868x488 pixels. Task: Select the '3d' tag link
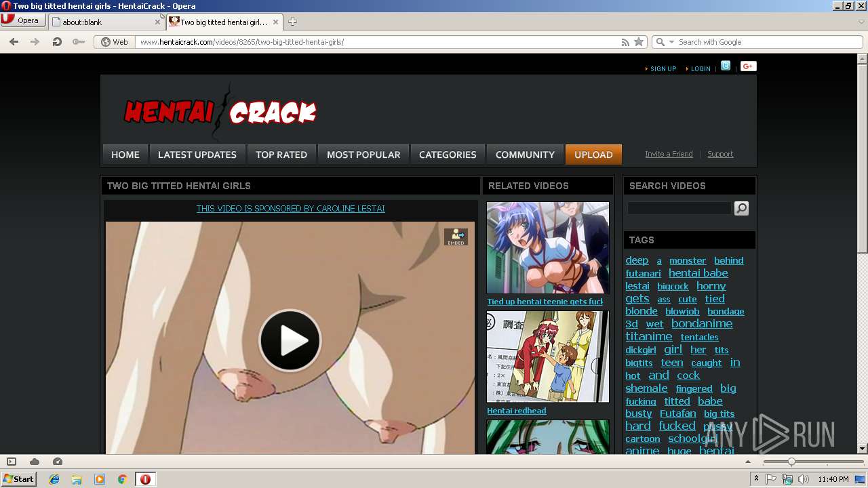[x=631, y=324]
